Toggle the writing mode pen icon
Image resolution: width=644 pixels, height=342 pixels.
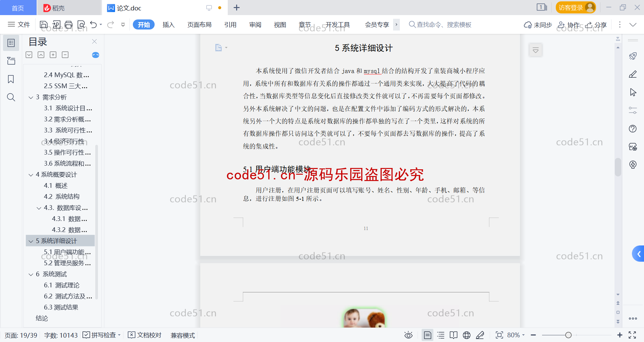pos(480,335)
